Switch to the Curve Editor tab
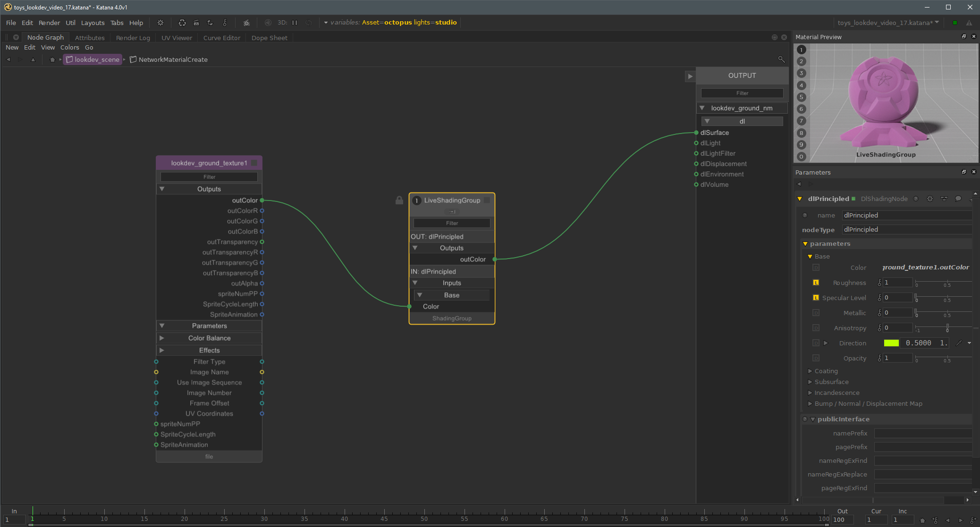This screenshot has height=527, width=980. 221,38
